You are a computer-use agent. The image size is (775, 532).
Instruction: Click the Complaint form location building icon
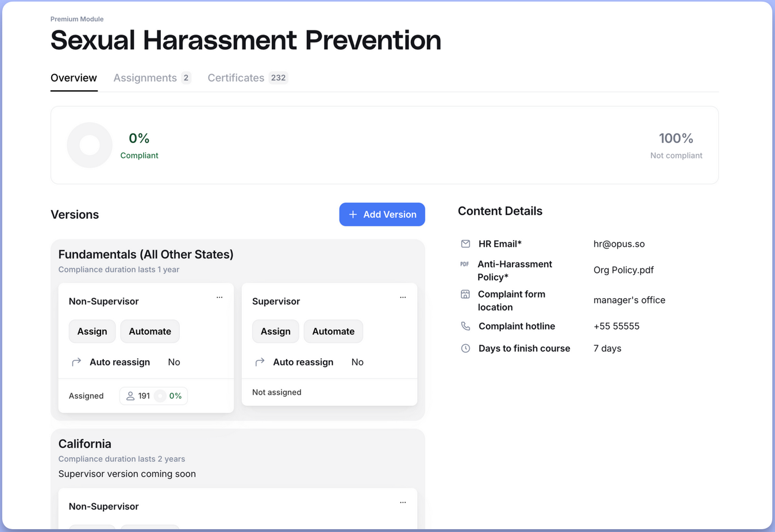(x=465, y=294)
